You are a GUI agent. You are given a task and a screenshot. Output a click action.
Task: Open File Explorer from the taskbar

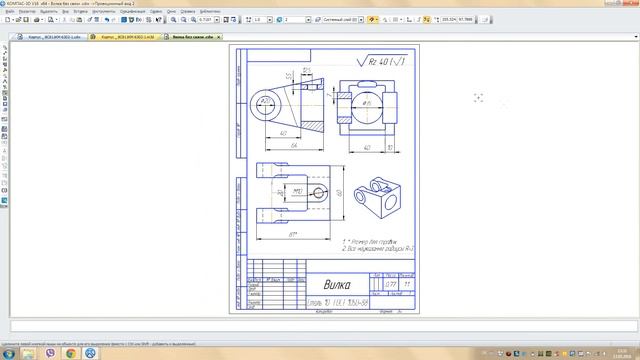29,353
